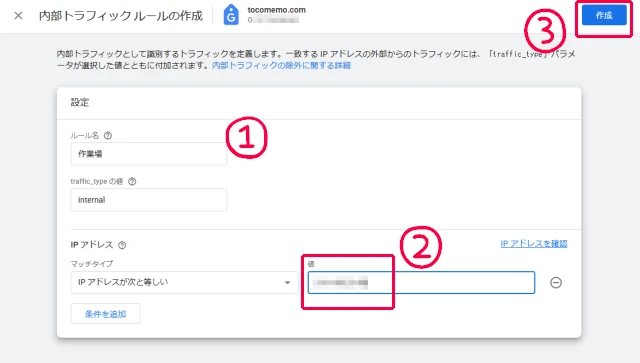Click the tocomemo.com property name

276,10
